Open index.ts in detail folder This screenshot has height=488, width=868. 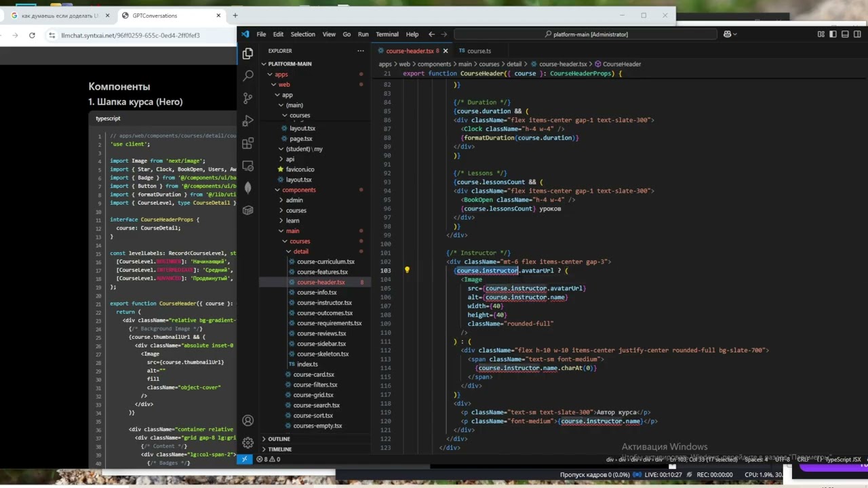point(307,364)
